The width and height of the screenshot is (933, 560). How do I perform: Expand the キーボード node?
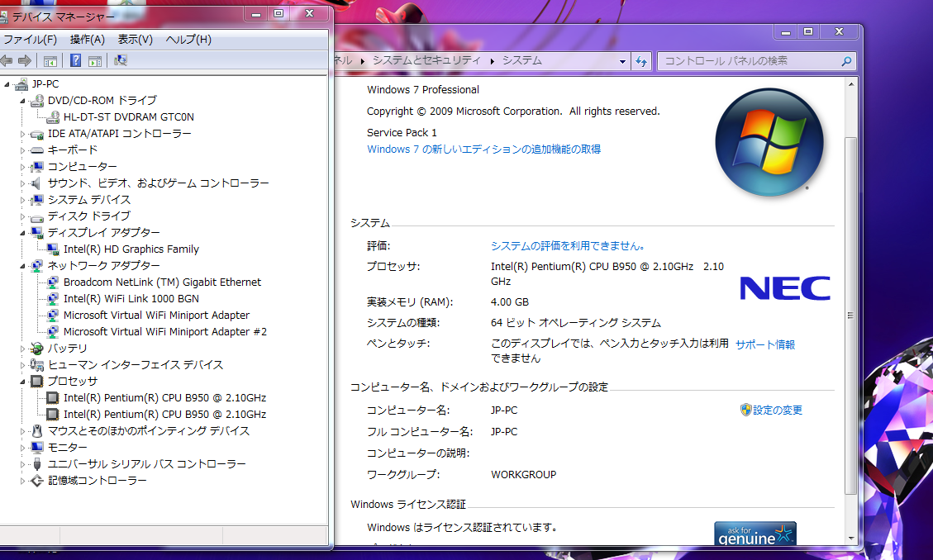pyautogui.click(x=22, y=151)
